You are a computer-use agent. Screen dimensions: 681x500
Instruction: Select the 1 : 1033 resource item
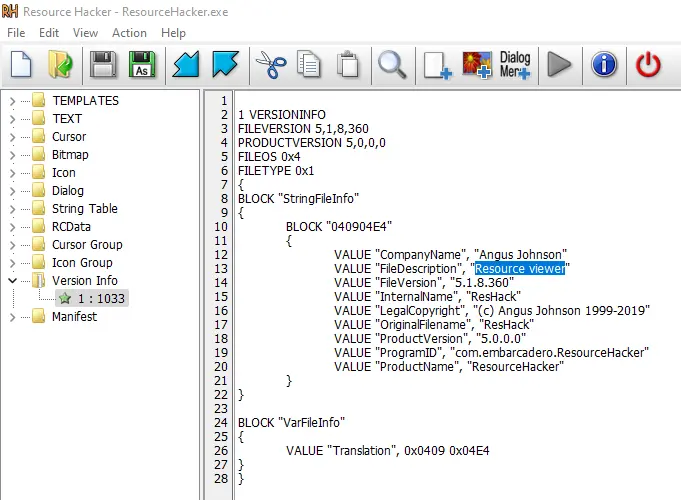click(x=102, y=299)
